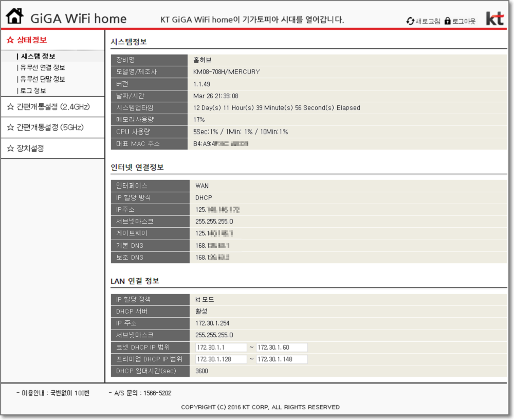Expand 간편개통설정 (5GHz) menu
The image size is (514, 420).
[50, 127]
